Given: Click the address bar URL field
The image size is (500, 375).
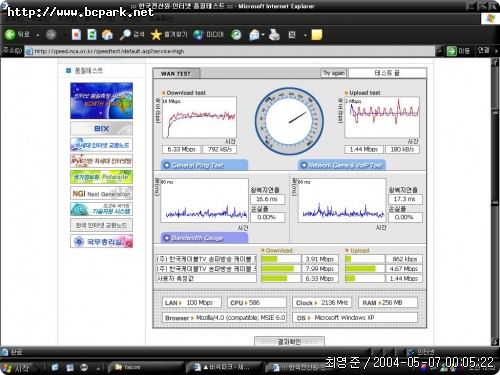Looking at the screenshot, I should point(230,51).
